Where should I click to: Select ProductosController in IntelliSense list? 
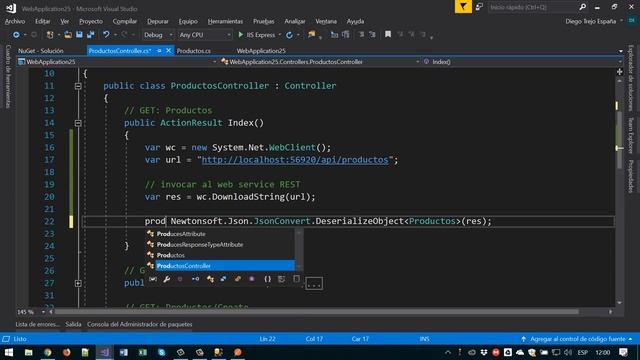pyautogui.click(x=220, y=266)
